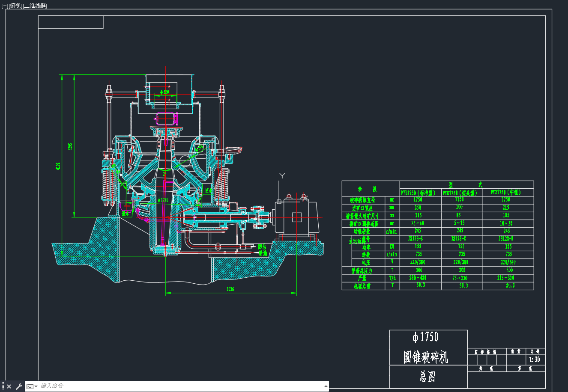The image size is (568, 392).
Task: Select the 4192 vertical dimension
Action: point(58,166)
